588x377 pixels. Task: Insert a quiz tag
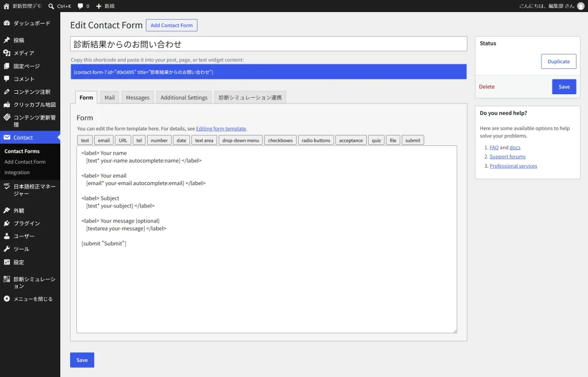coord(376,140)
